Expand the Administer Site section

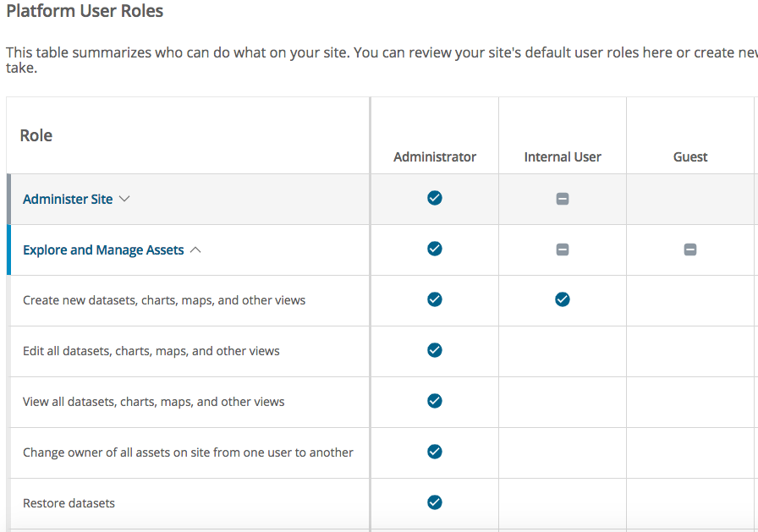pos(68,199)
